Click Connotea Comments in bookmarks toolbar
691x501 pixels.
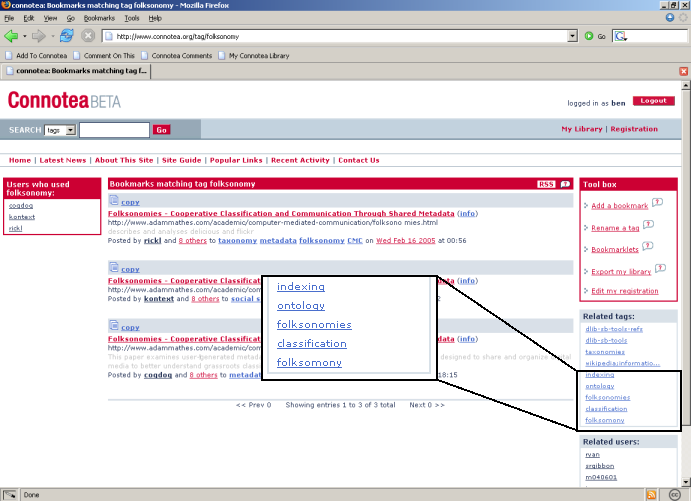pos(177,56)
